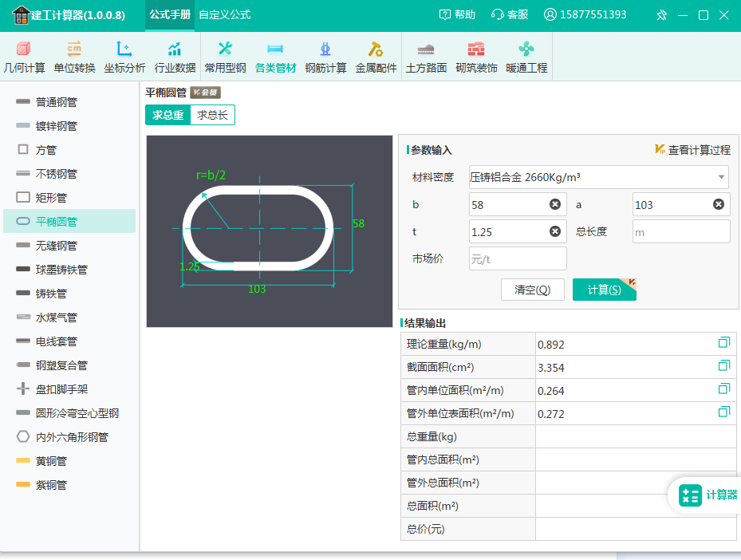The height and width of the screenshot is (560, 741).
Task: Open 常用型钢 common steel sections
Action: (226, 57)
